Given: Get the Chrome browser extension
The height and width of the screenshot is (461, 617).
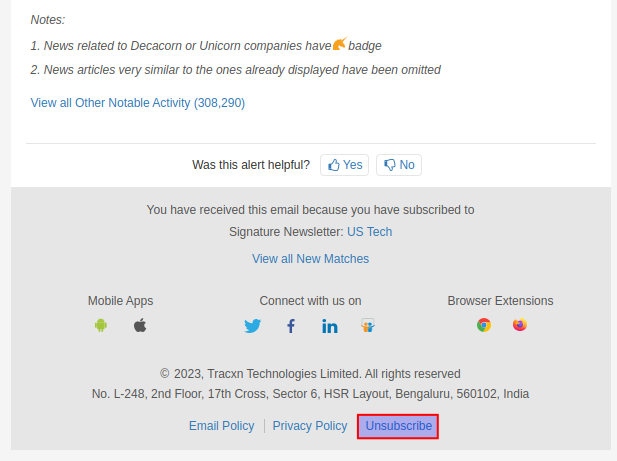Looking at the screenshot, I should pos(484,325).
